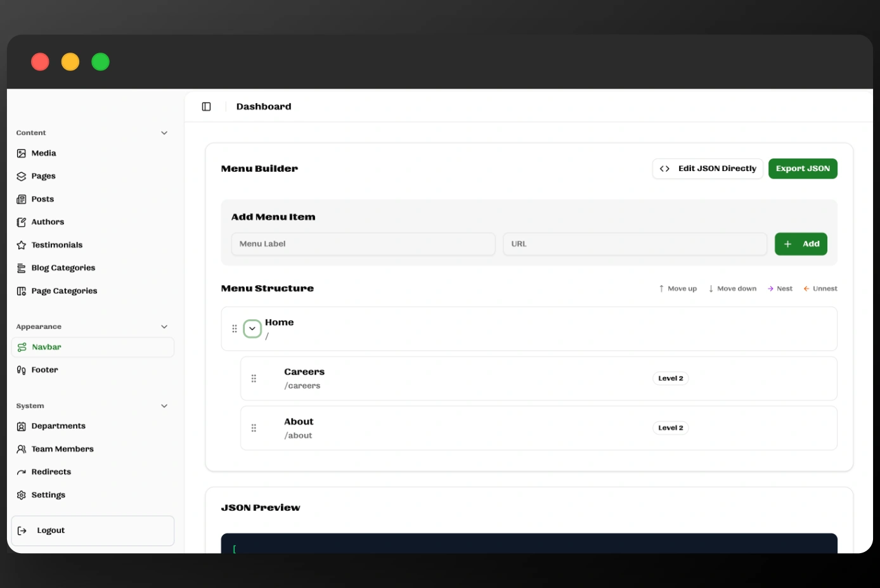The height and width of the screenshot is (588, 880).
Task: Click the Authors pencil icon
Action: [22, 222]
